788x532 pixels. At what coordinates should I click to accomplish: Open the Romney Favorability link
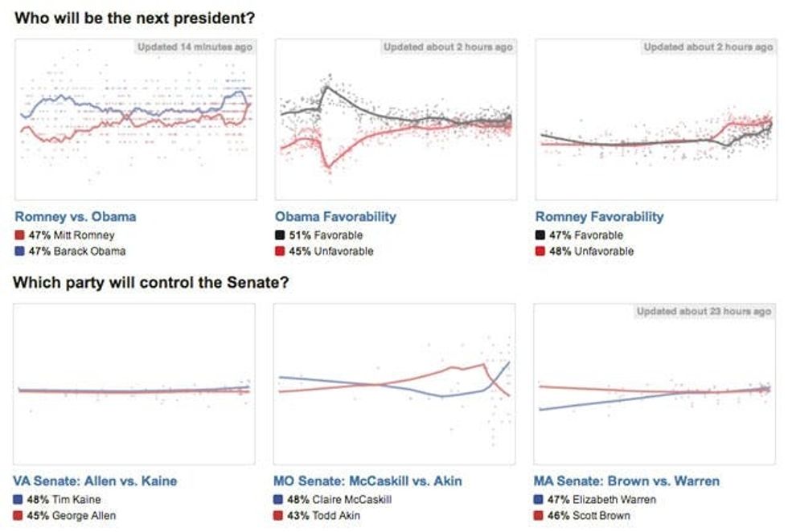(x=599, y=216)
